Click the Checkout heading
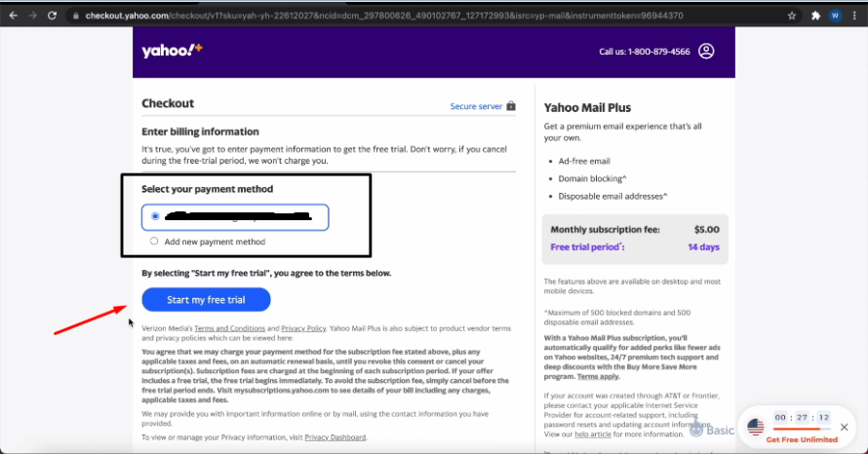 (x=168, y=103)
